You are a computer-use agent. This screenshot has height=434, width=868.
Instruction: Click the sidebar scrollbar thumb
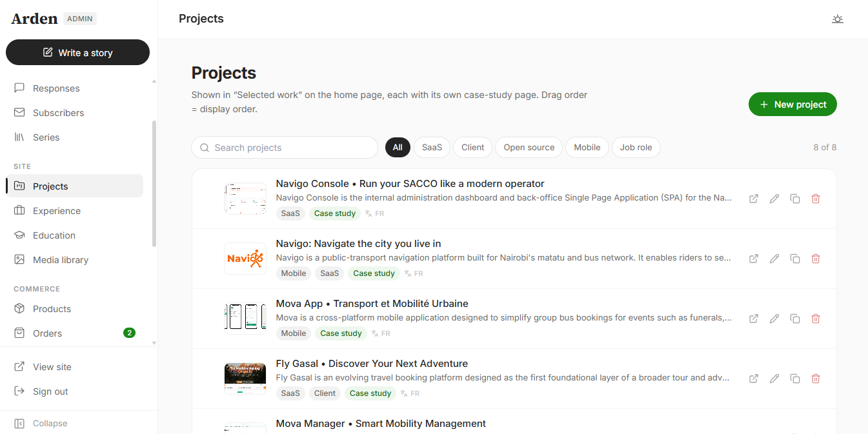(x=154, y=184)
